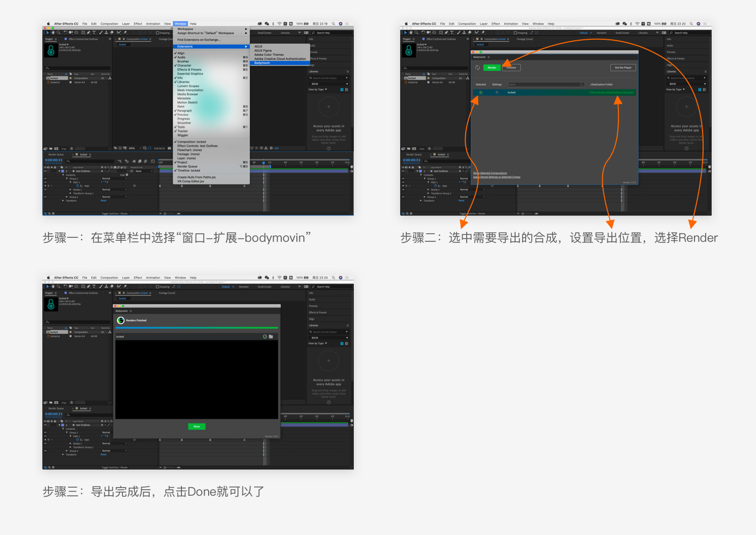Image resolution: width=756 pixels, height=535 pixels.
Task: Select the Rotation tool in step-two screenshot
Action: click(423, 33)
